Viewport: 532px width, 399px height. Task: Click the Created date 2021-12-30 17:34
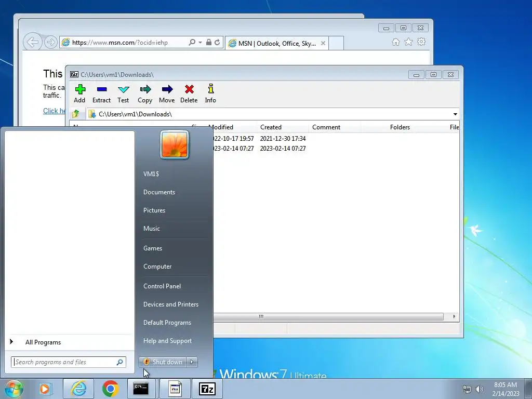(283, 138)
